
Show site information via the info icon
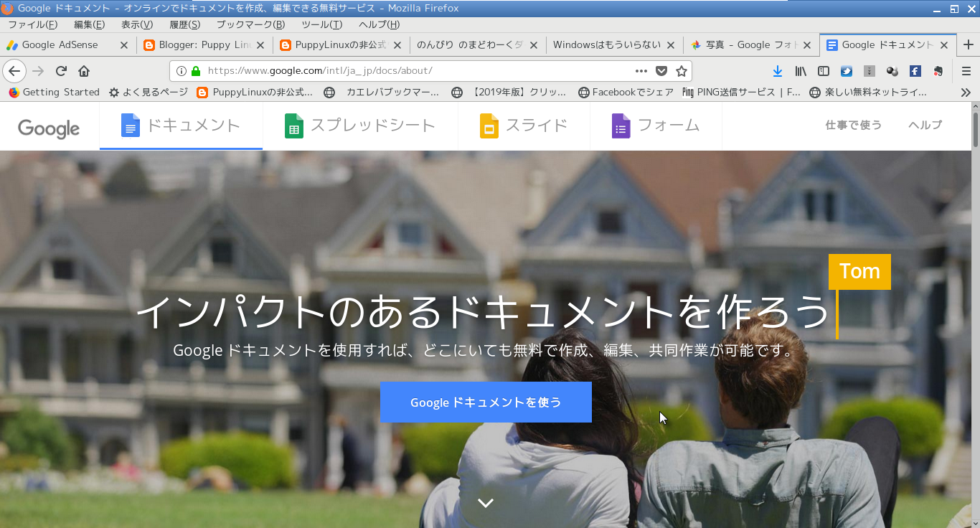[182, 71]
